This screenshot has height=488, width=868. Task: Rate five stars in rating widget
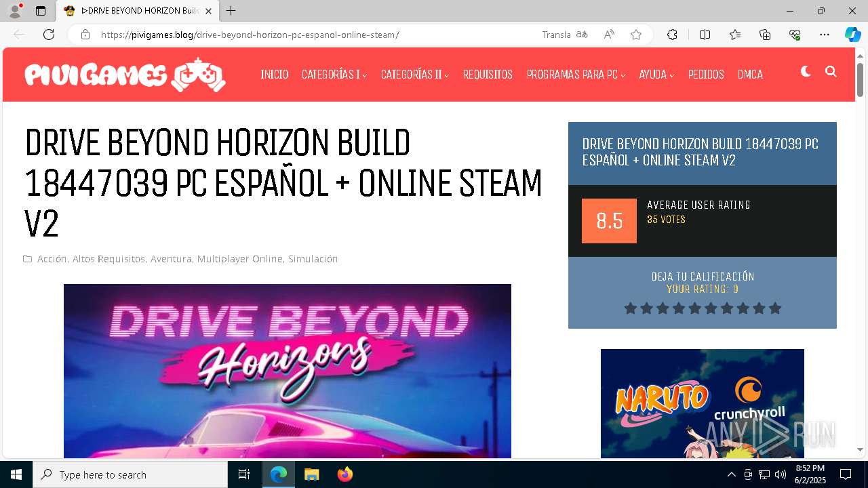point(695,308)
